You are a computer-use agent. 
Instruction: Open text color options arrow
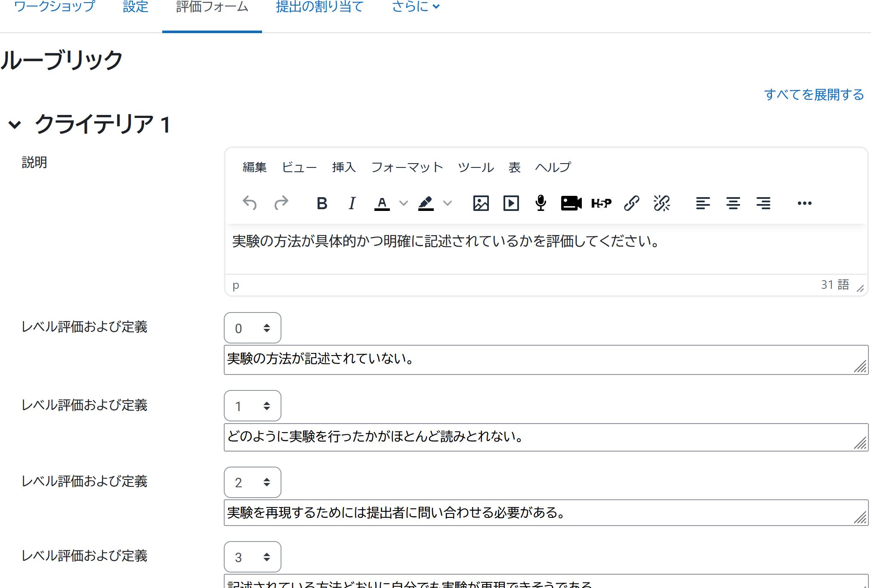[x=403, y=203]
